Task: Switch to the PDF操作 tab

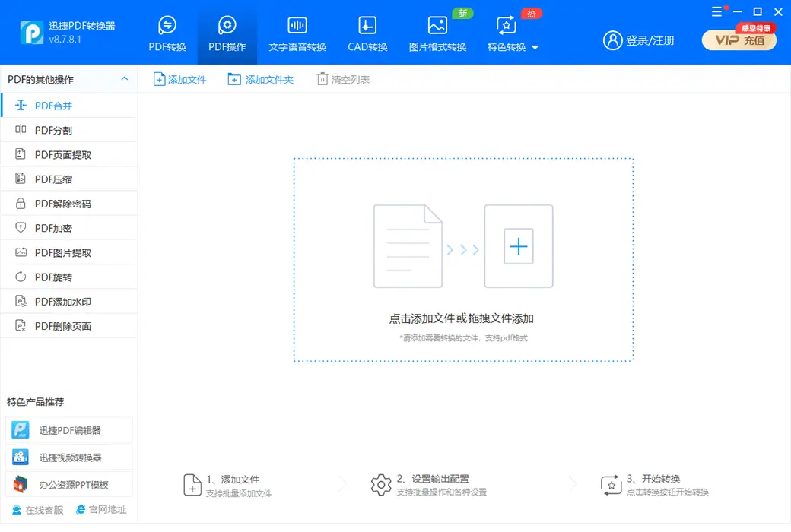Action: click(227, 33)
